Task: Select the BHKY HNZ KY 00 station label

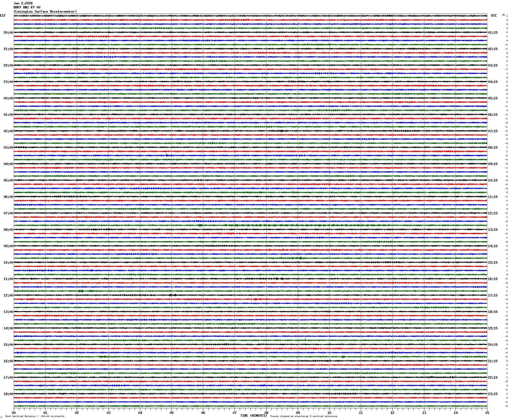Action: point(27,7)
